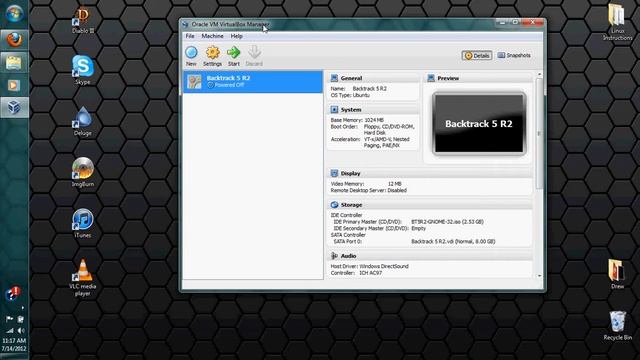640x360 pixels.
Task: Click the Storage section icon
Action: [334, 204]
